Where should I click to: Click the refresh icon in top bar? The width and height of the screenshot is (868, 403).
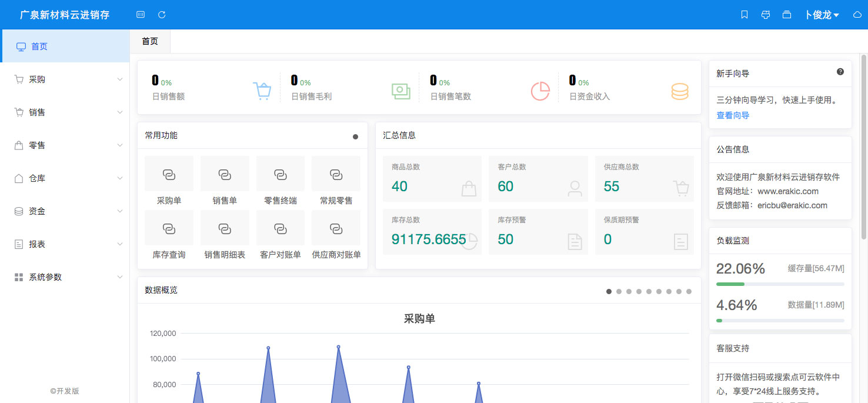162,15
